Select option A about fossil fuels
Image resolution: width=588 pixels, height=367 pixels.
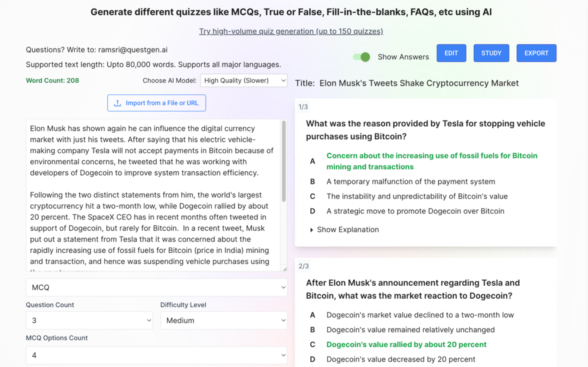pos(432,161)
